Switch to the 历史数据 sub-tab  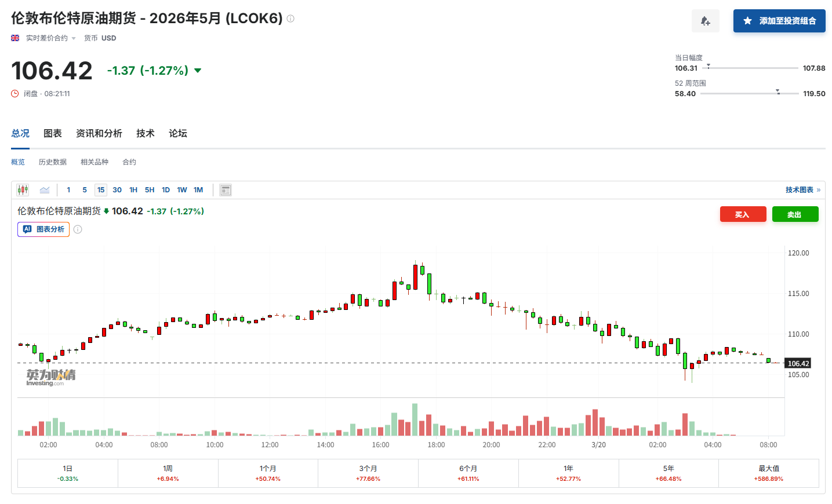click(x=53, y=162)
